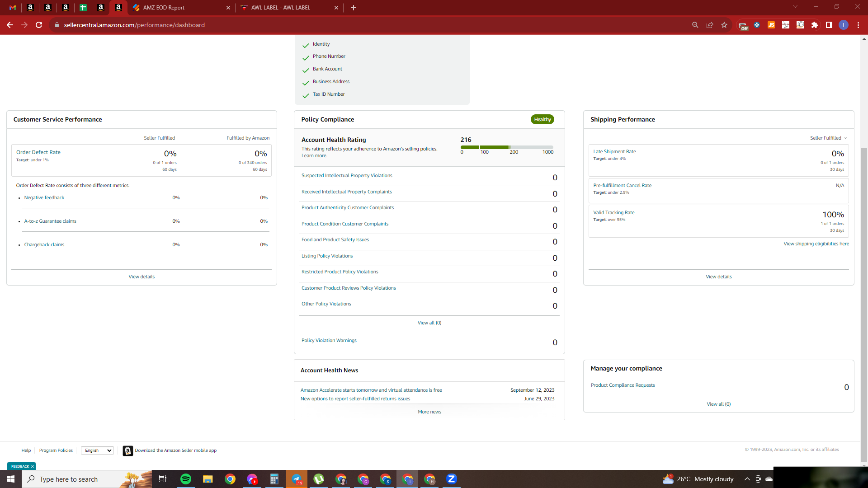
Task: Toggle the browser side panel
Action: [x=829, y=25]
